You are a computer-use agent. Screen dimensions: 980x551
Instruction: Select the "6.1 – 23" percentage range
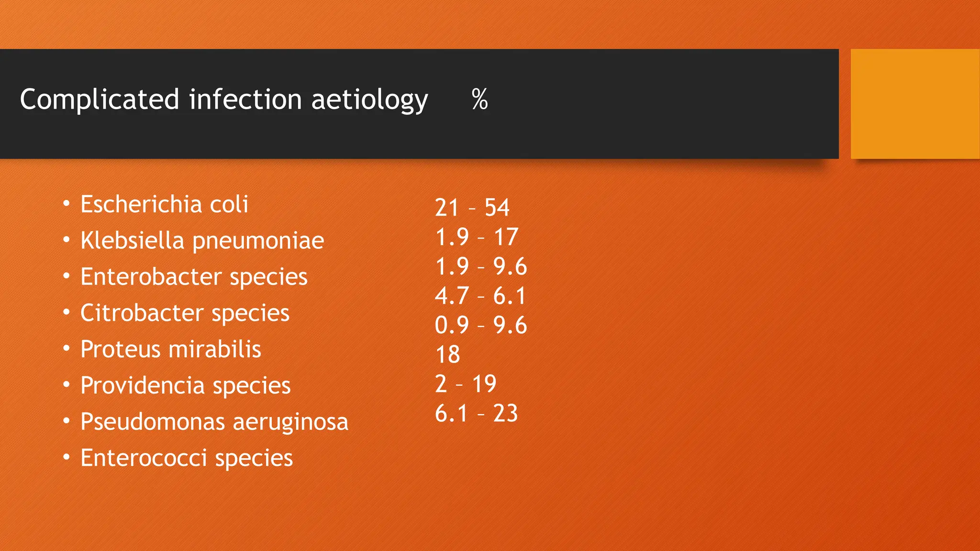(x=476, y=413)
